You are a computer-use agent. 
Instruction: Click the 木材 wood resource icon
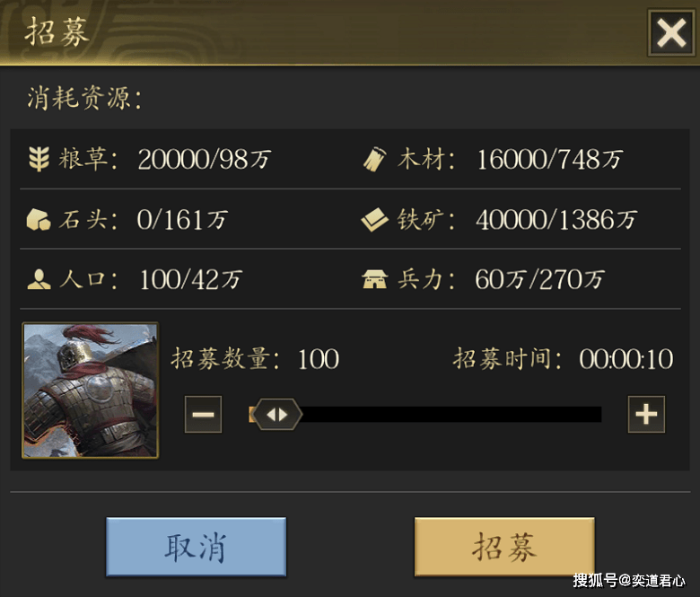[x=374, y=159]
